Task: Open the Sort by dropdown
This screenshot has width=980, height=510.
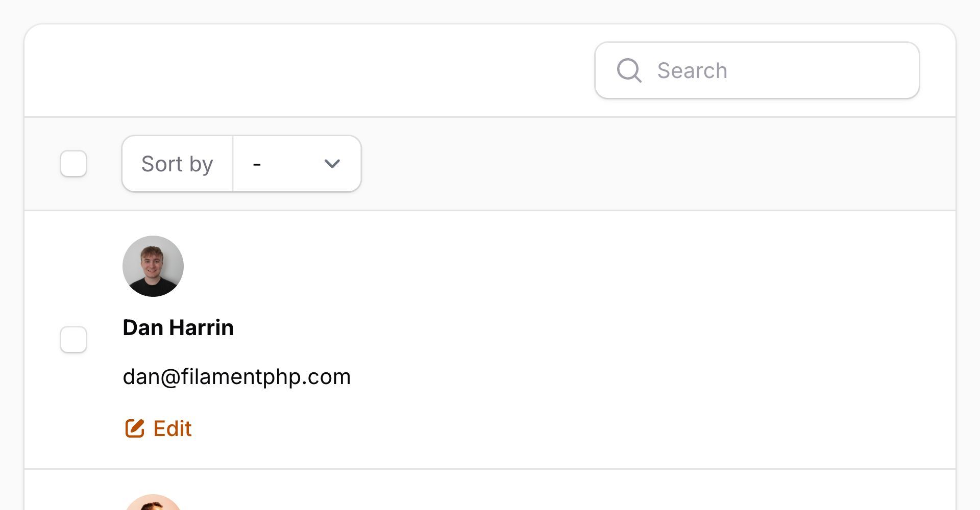Action: 297,164
